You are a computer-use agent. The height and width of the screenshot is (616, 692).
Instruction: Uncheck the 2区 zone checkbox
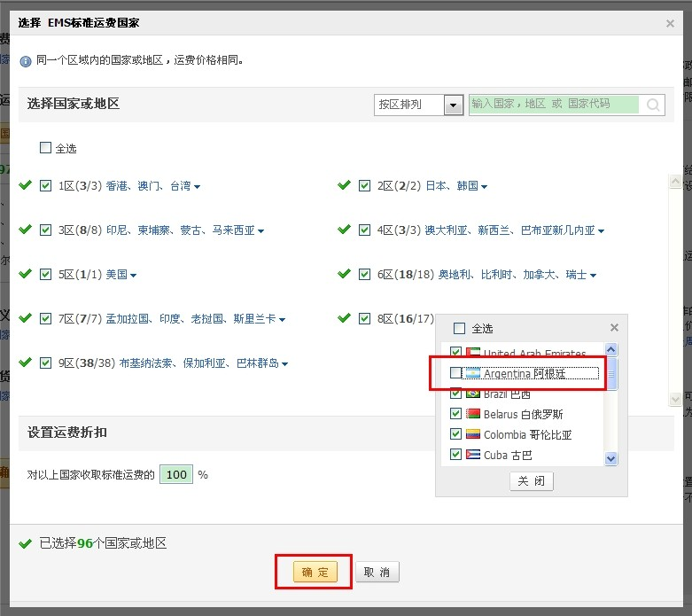[x=364, y=185]
